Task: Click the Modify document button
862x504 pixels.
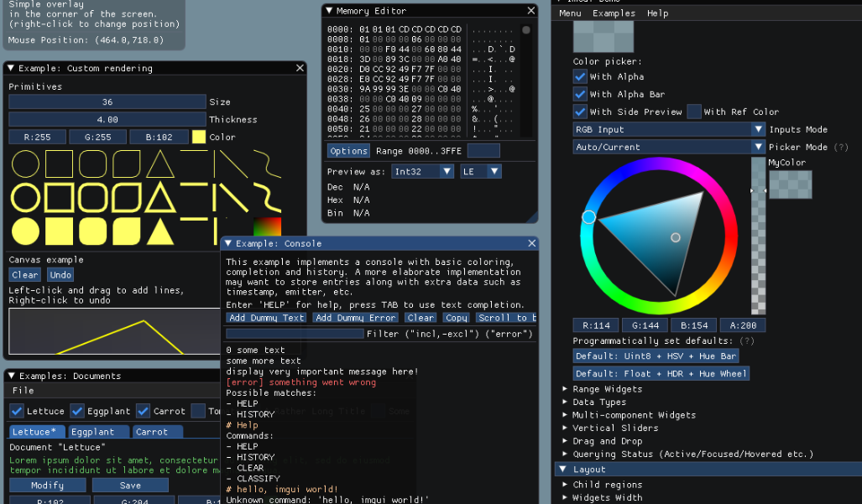Action: coord(47,486)
